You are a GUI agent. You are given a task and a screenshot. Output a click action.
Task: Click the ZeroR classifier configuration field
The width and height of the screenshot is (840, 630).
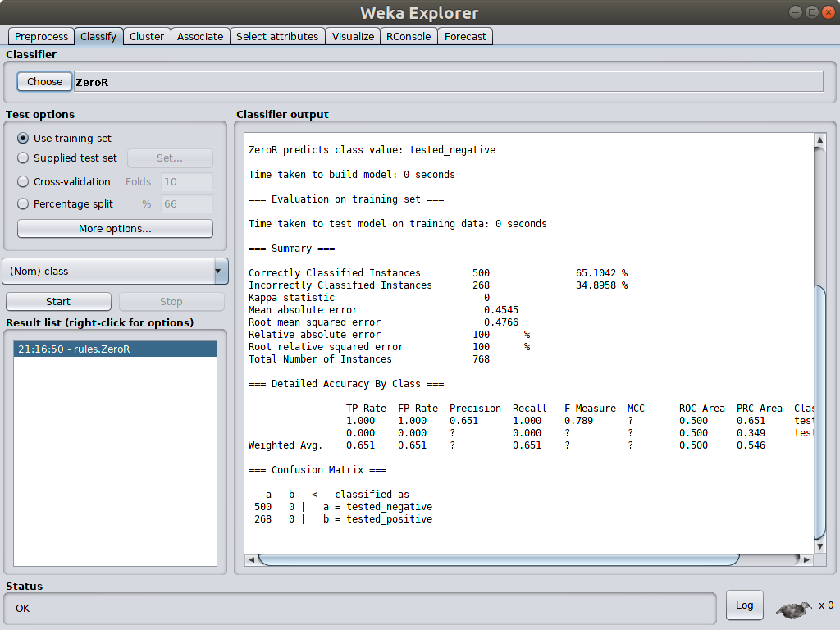449,82
